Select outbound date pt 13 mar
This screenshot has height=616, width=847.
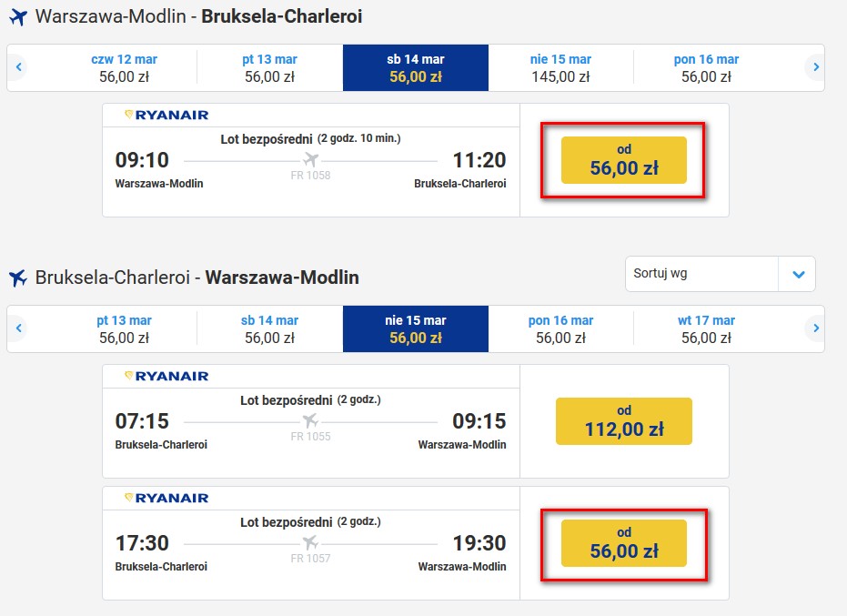(270, 67)
